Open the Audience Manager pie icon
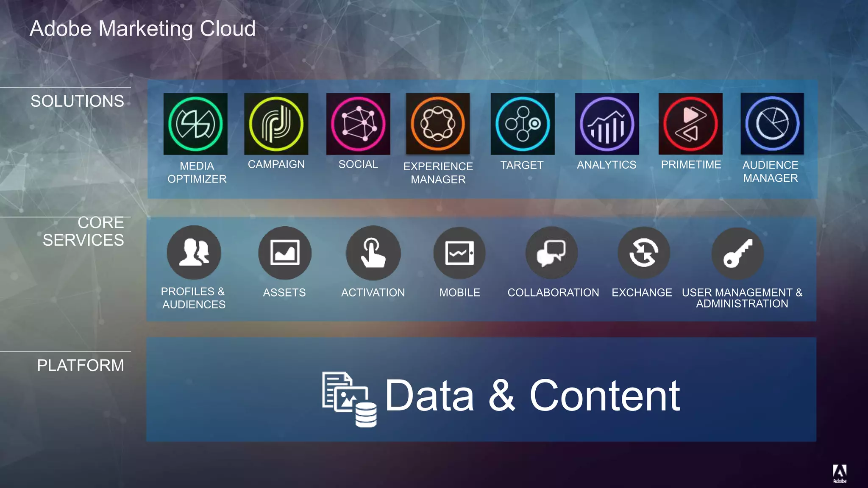868x488 pixels. (x=772, y=124)
